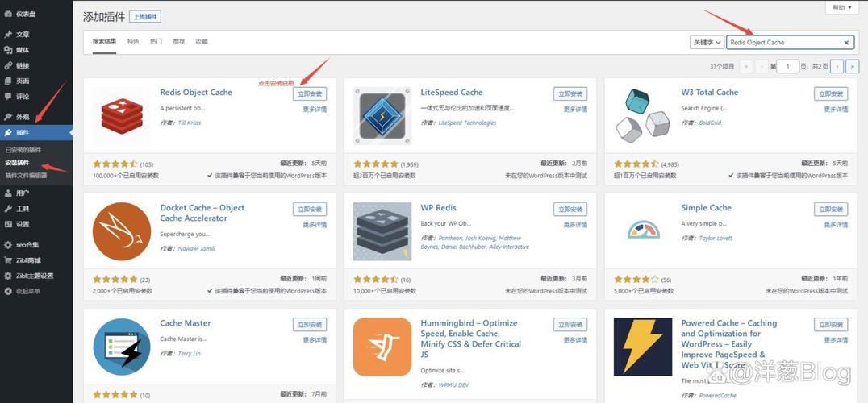Open More Details for LiteSpeed Cache

pyautogui.click(x=575, y=110)
